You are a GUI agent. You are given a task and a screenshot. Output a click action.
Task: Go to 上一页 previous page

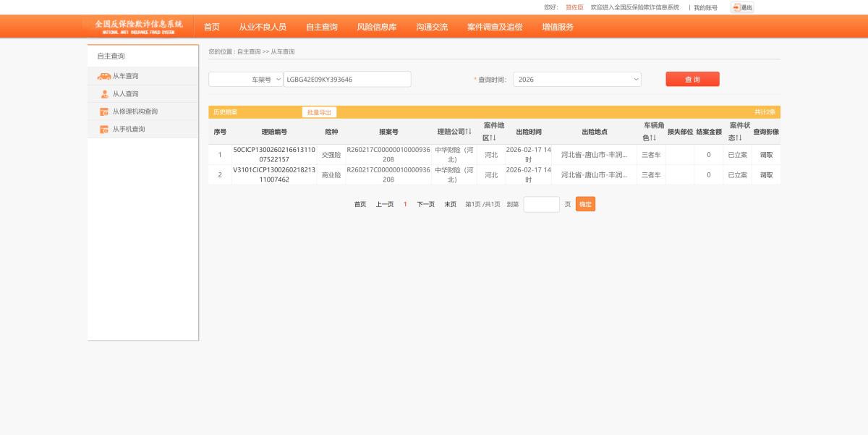click(x=385, y=205)
